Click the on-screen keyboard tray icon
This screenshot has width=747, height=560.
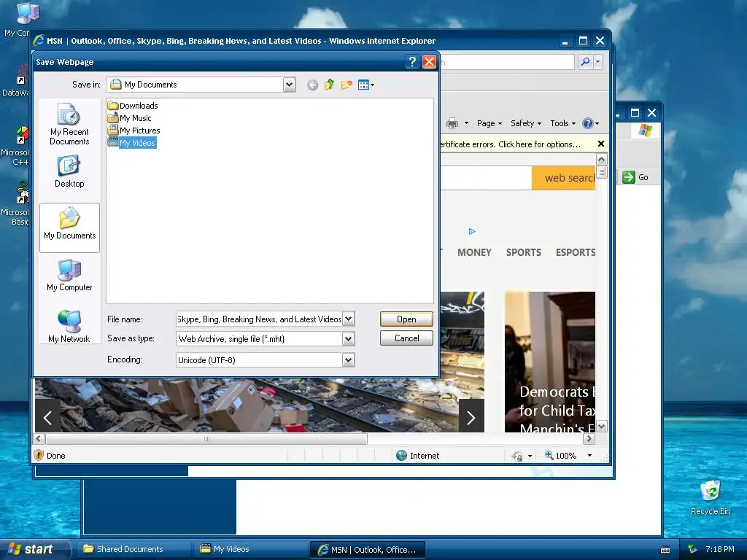coord(665,550)
